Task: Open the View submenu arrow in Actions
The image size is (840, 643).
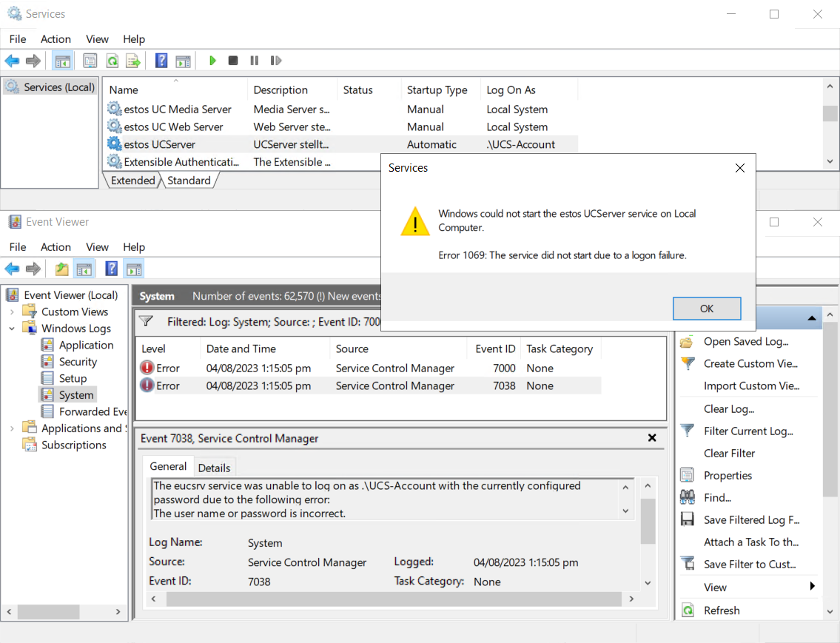Action: pyautogui.click(x=812, y=587)
